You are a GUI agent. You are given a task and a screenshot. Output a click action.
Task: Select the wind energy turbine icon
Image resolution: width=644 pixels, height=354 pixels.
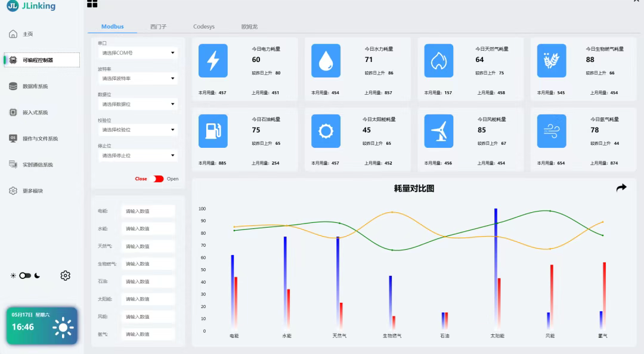click(439, 131)
